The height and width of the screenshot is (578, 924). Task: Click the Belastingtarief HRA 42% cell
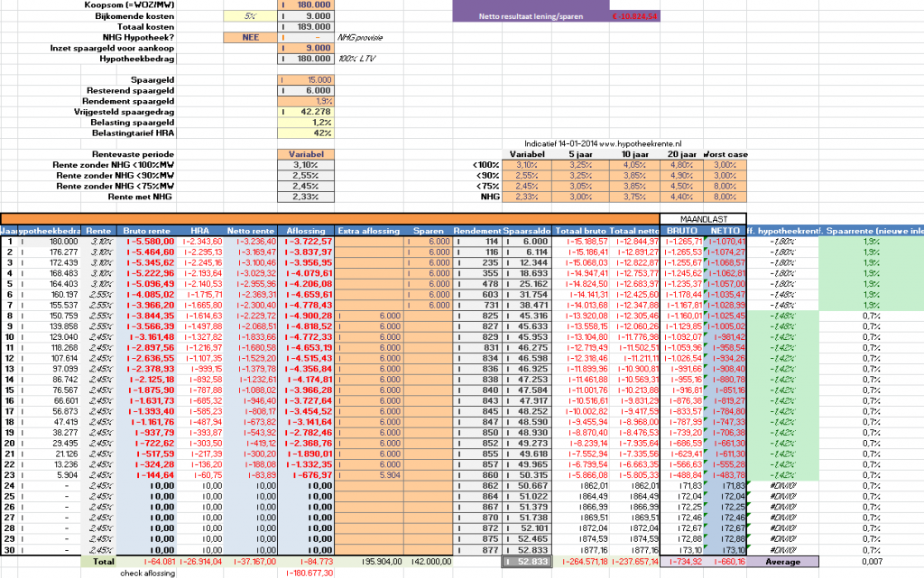pyautogui.click(x=309, y=133)
